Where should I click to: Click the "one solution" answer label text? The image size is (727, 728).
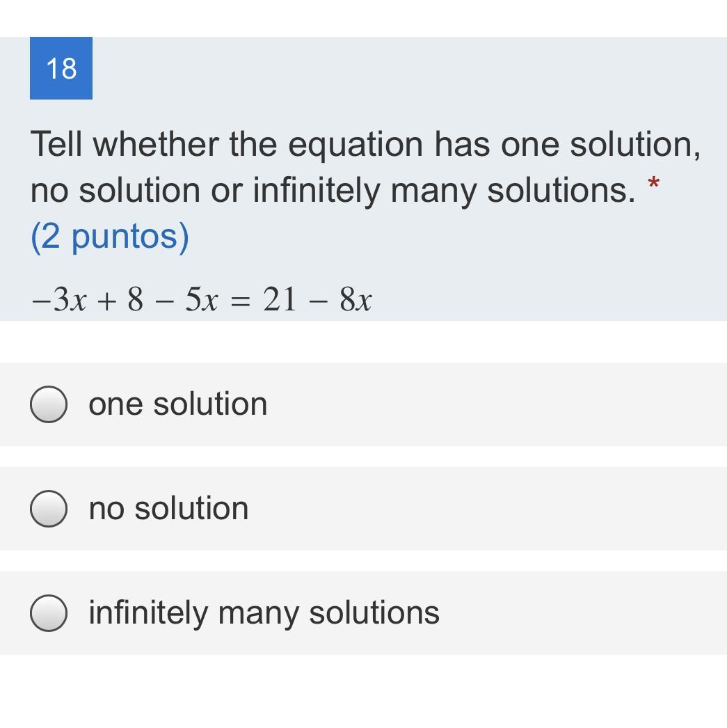click(178, 404)
